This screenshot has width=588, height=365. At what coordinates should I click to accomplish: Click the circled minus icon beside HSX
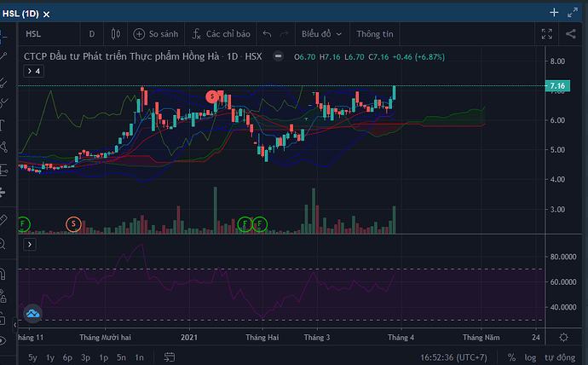278,56
